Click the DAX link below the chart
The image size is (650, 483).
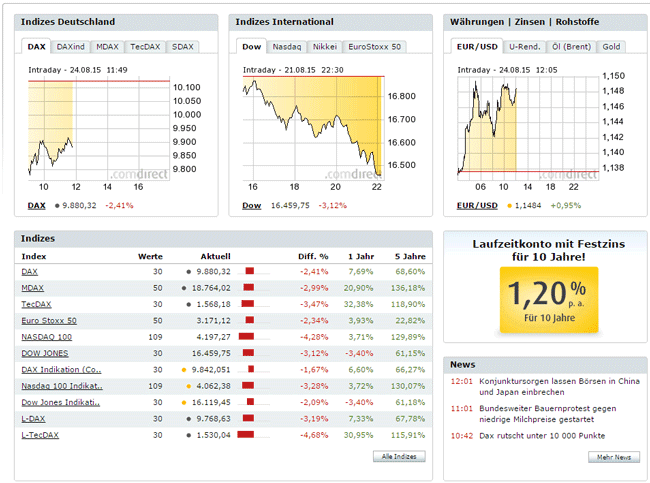pyautogui.click(x=36, y=205)
